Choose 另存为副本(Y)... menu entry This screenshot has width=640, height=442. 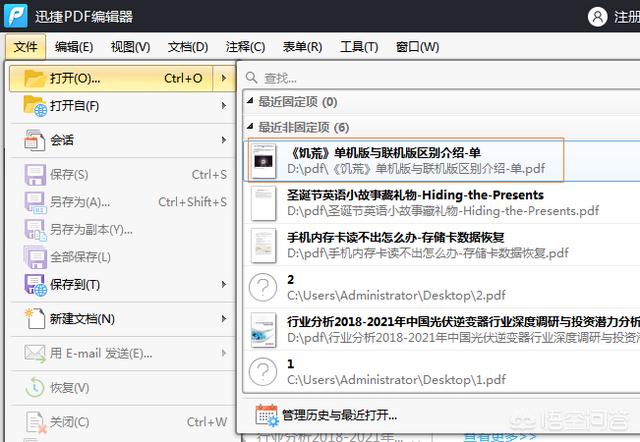tap(122, 230)
